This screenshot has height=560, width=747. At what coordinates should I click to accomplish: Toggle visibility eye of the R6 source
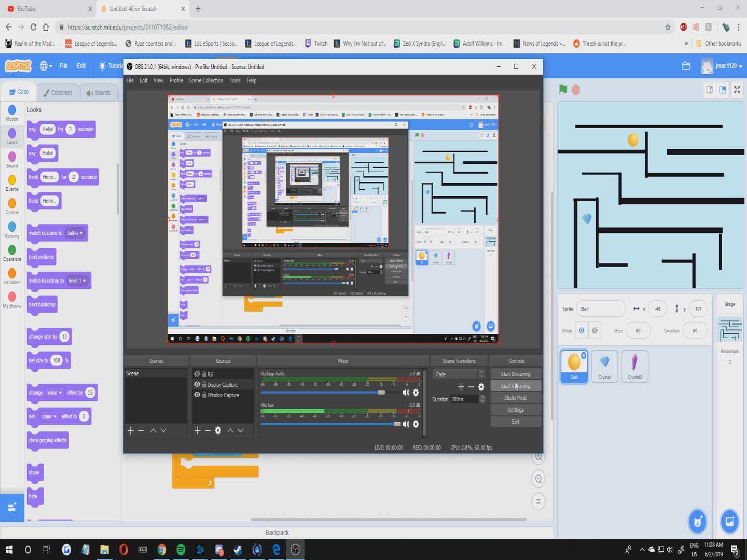(197, 374)
